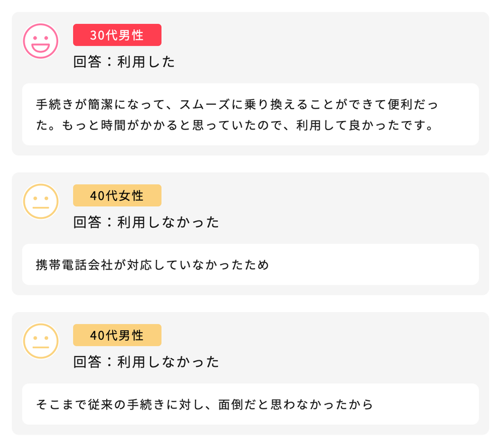This screenshot has height=446, width=504.
Task: Click the comment starting そこまで従来の手続き
Action: [204, 404]
